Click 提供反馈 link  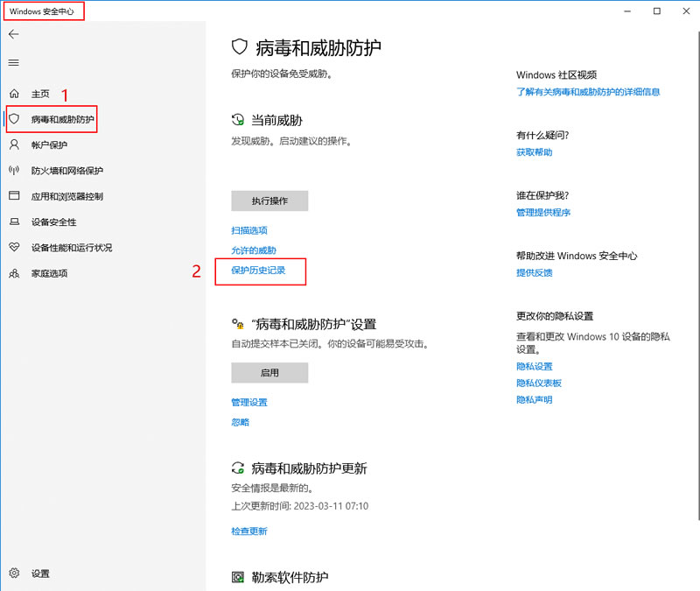click(x=535, y=273)
